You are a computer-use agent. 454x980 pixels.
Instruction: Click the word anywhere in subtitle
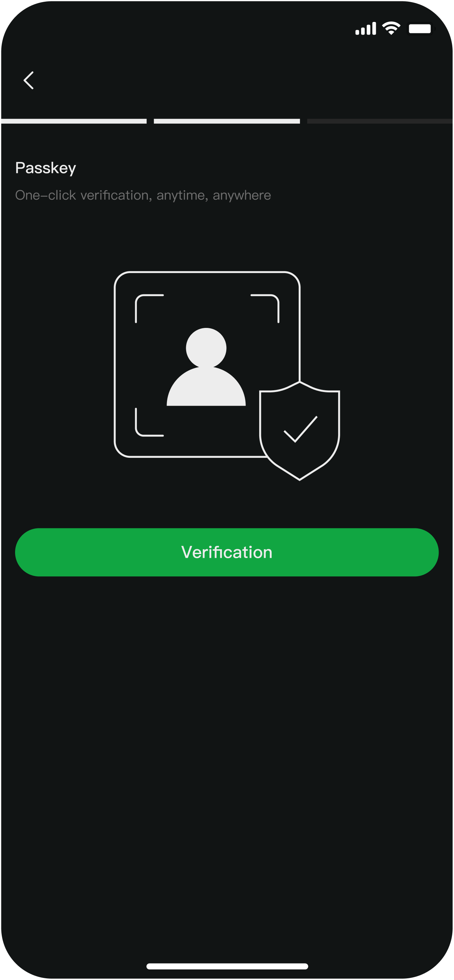coord(242,195)
